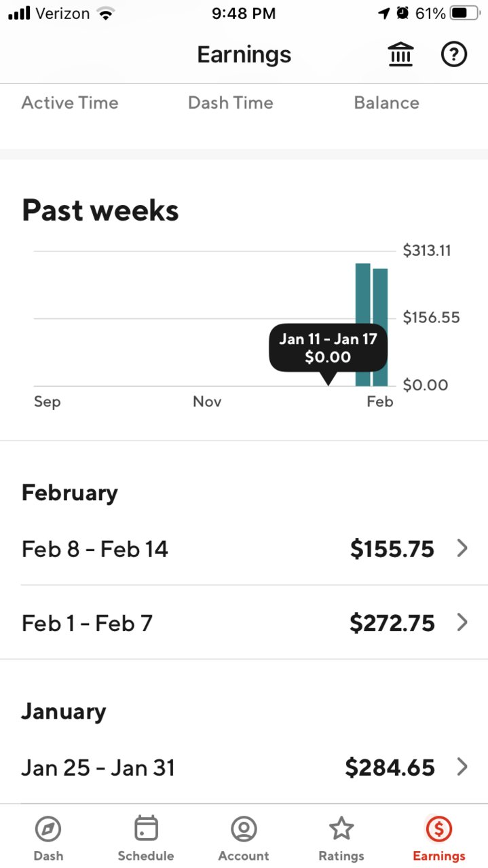Select the Earnings dollar icon
The height and width of the screenshot is (868, 488).
439,829
